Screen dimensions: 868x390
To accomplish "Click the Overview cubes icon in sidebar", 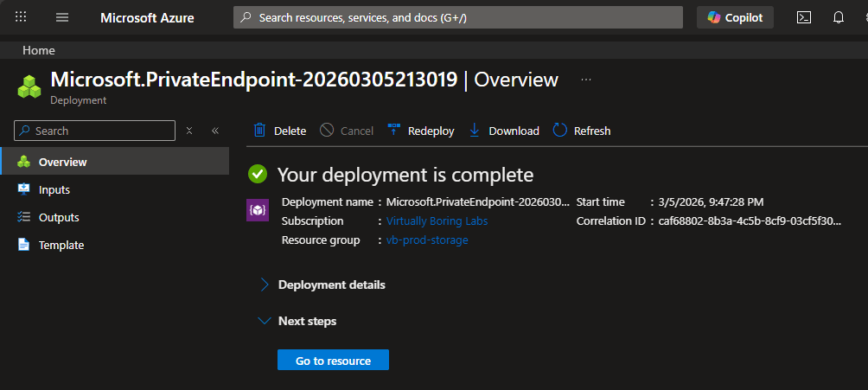I will (23, 162).
